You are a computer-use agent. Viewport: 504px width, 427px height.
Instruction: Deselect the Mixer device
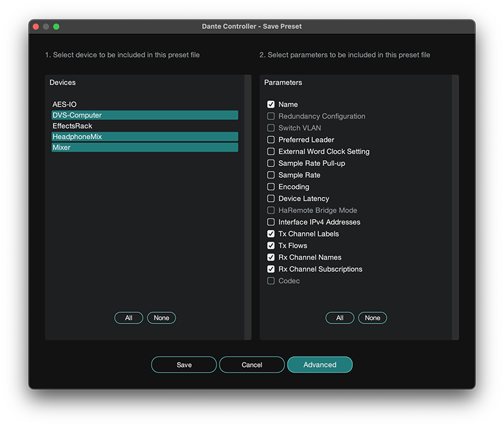pyautogui.click(x=145, y=148)
